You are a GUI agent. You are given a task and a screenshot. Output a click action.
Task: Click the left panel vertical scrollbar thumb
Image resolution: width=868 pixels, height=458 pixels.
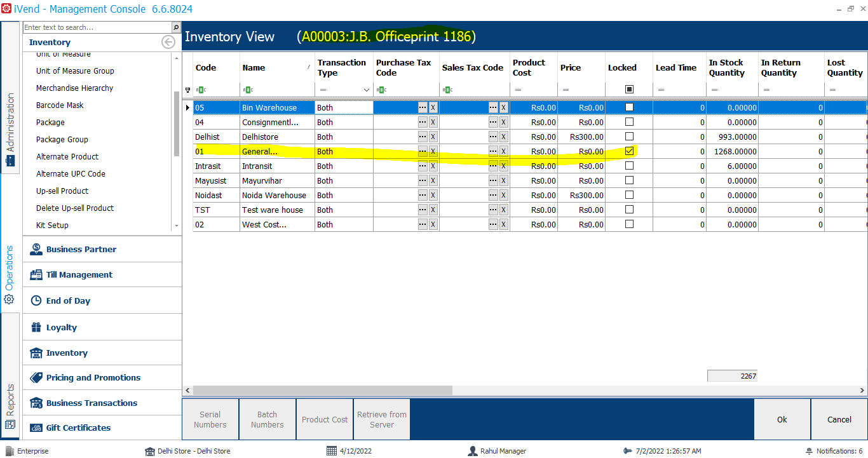177,123
